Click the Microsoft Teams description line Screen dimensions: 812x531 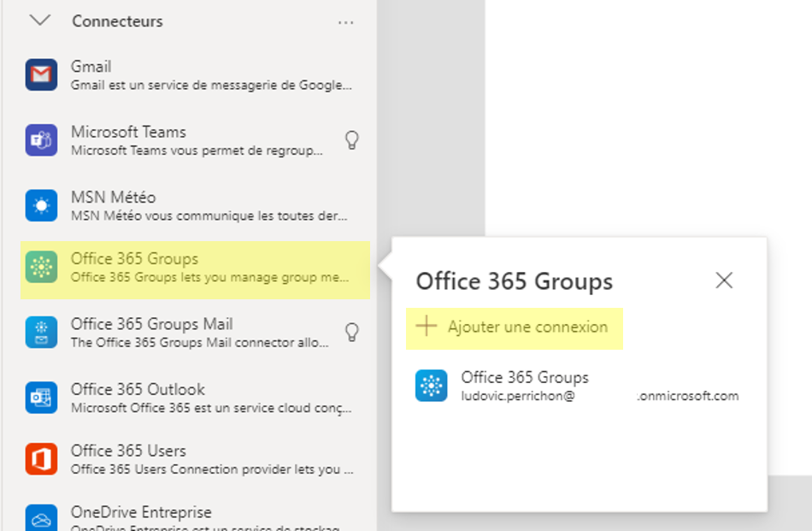click(197, 150)
